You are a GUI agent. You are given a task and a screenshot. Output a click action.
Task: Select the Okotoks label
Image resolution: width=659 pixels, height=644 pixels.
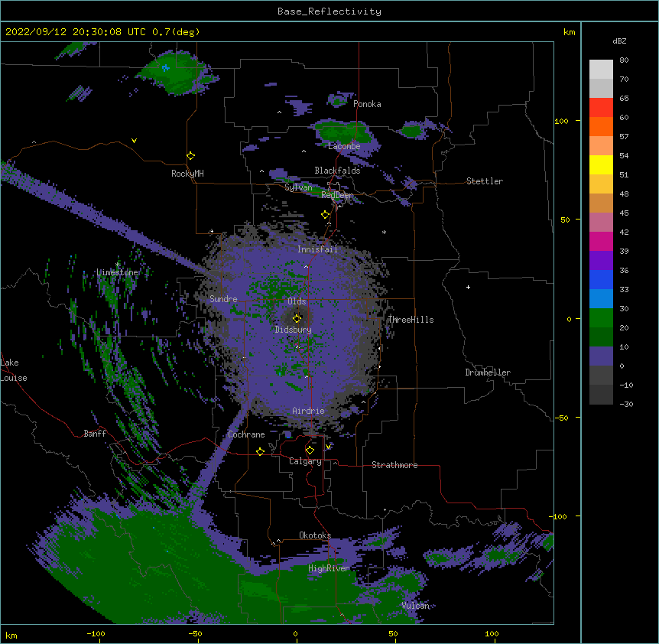pos(315,535)
